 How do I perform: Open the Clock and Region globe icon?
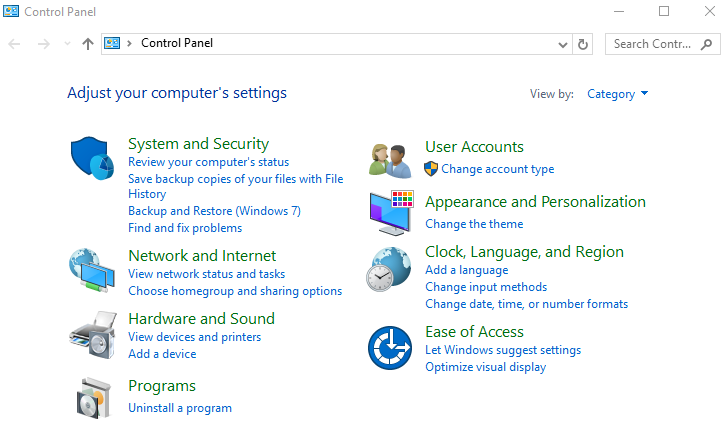(389, 269)
